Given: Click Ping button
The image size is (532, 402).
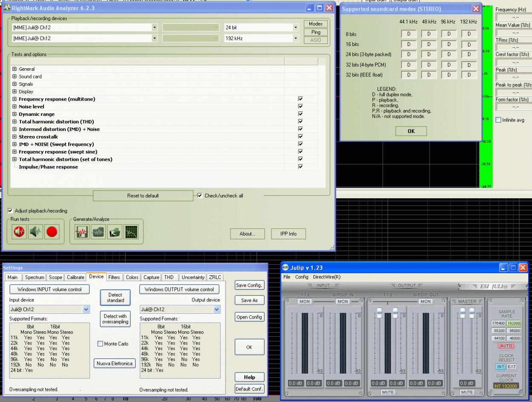Looking at the screenshot, I should [x=316, y=32].
